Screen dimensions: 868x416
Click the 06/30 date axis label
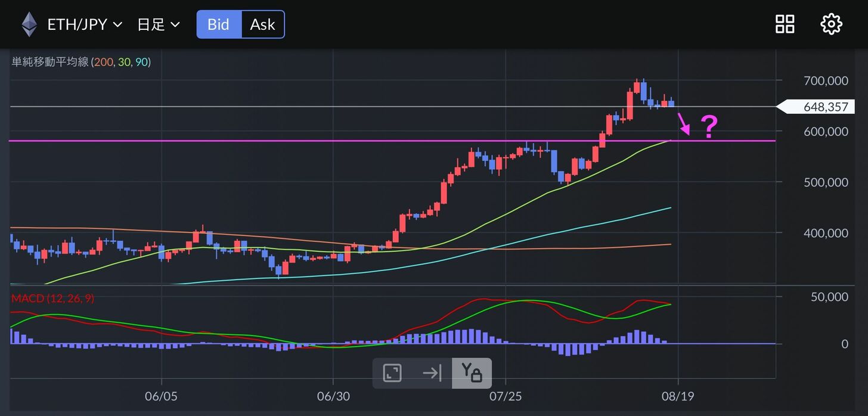coord(333,396)
